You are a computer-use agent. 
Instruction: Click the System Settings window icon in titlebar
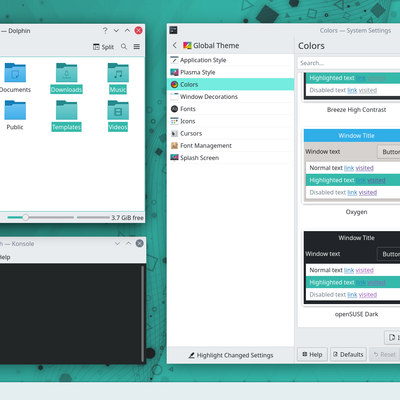173,30
